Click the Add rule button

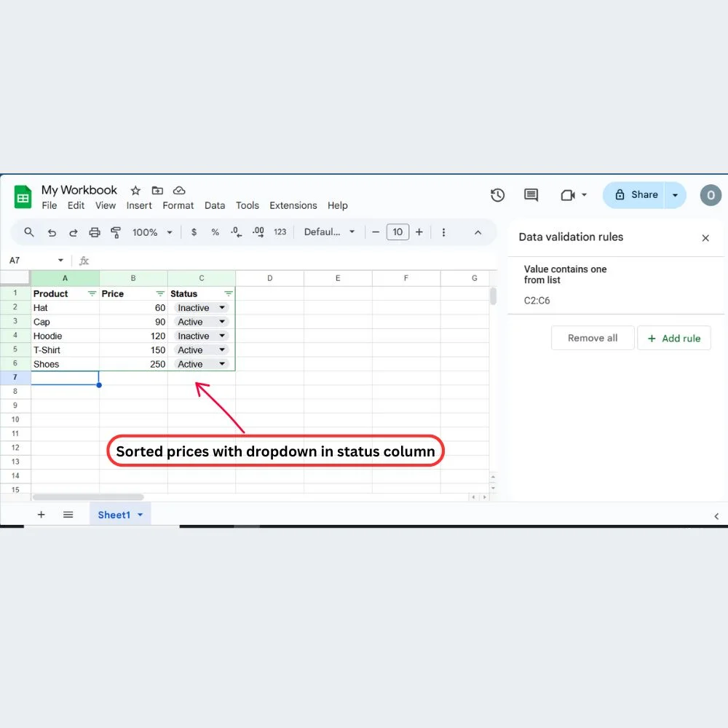(x=673, y=338)
